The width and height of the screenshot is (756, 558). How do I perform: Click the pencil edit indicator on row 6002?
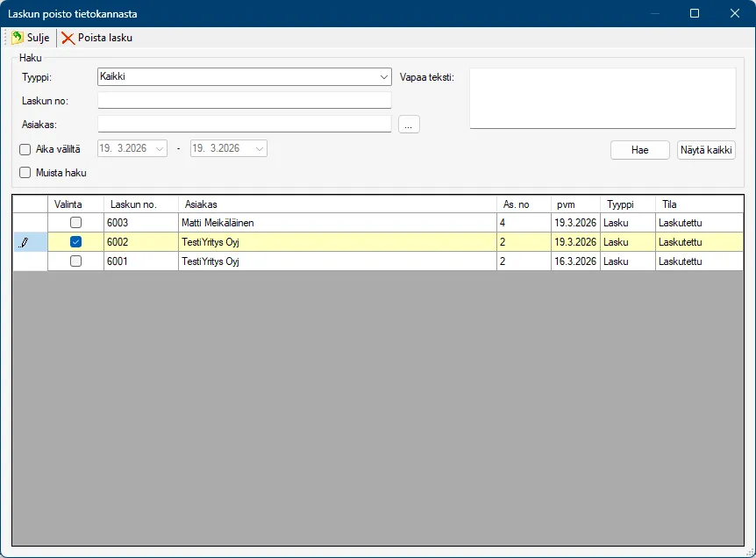[24, 242]
